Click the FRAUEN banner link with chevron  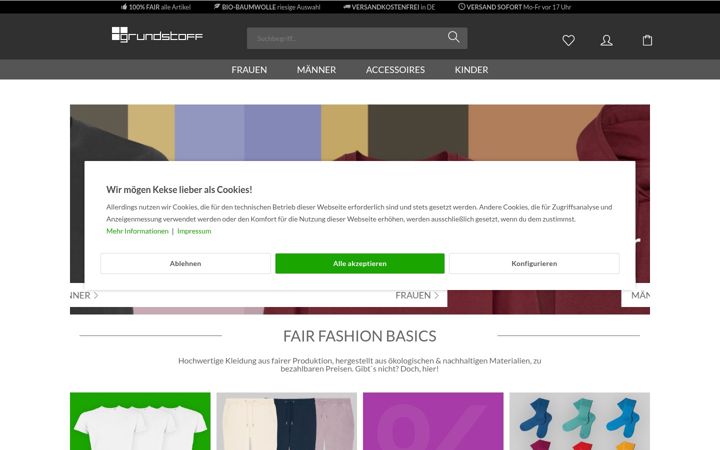[417, 295]
